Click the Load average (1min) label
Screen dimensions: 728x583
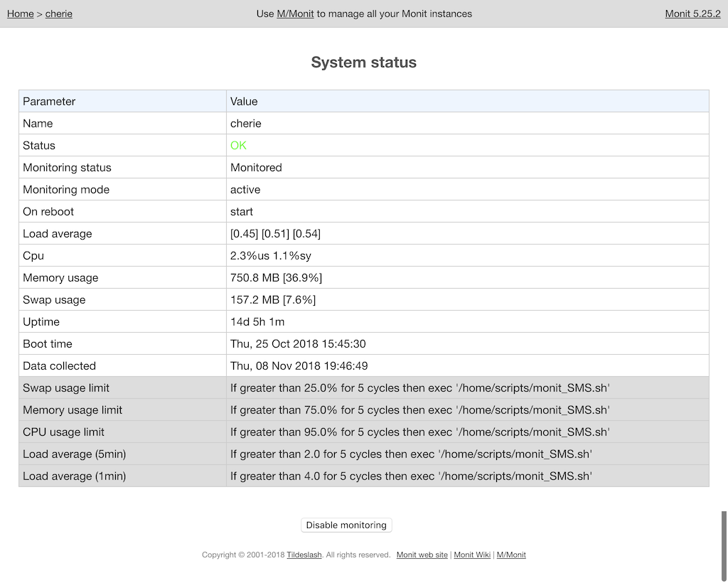point(74,476)
